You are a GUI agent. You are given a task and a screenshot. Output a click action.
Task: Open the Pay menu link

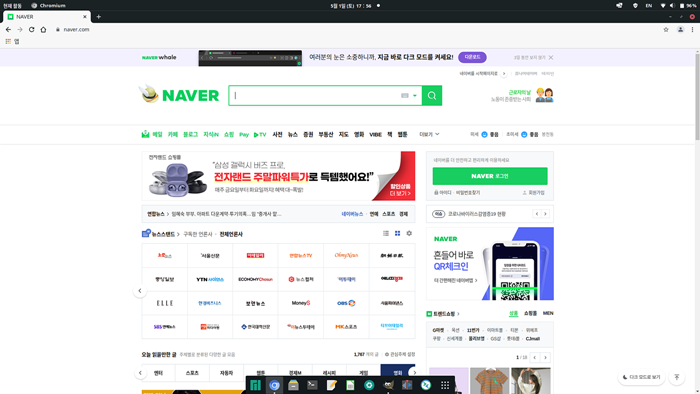[244, 134]
